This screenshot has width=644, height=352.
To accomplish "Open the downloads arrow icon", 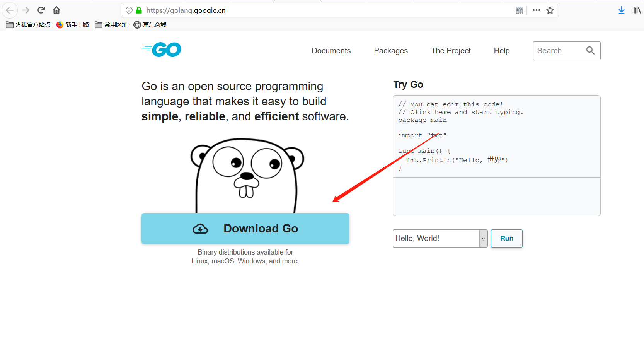I will point(622,10).
